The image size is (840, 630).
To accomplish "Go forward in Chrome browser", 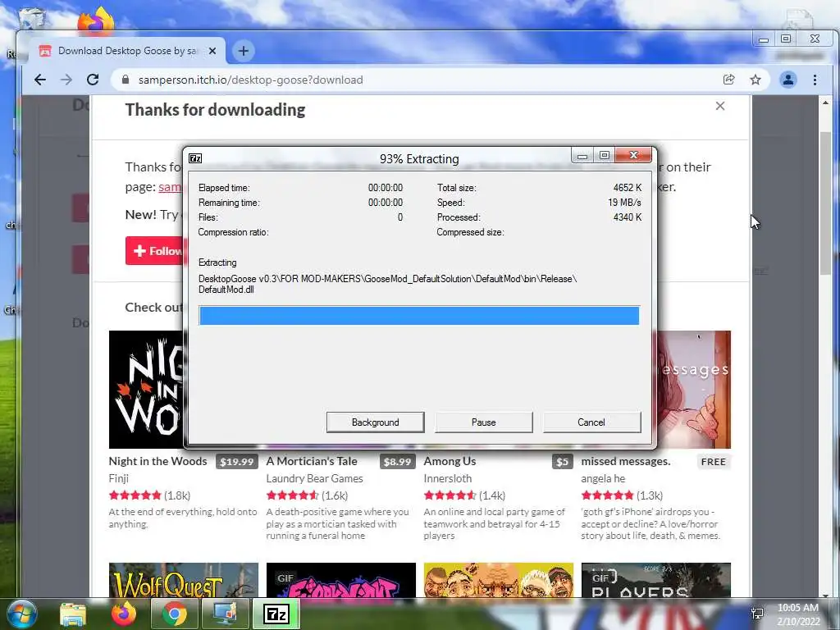I will (x=66, y=80).
